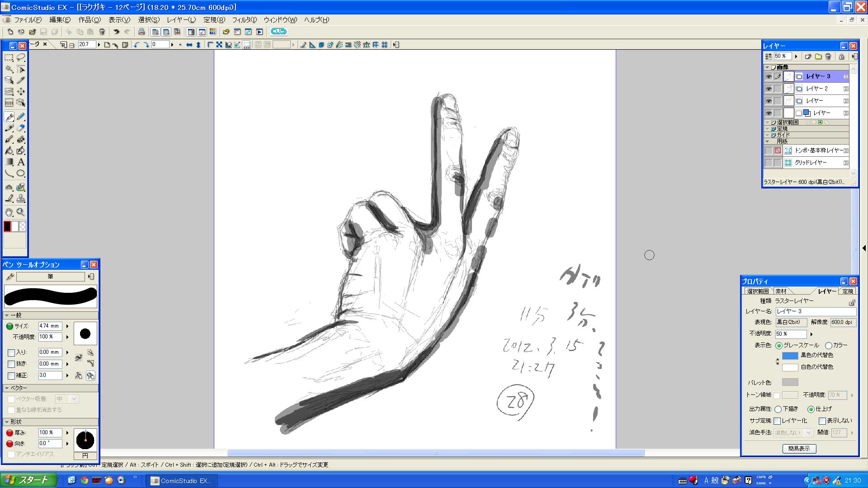The image size is (868, 488).
Task: Switch to the 選択範囲 properties tab
Action: 758,291
